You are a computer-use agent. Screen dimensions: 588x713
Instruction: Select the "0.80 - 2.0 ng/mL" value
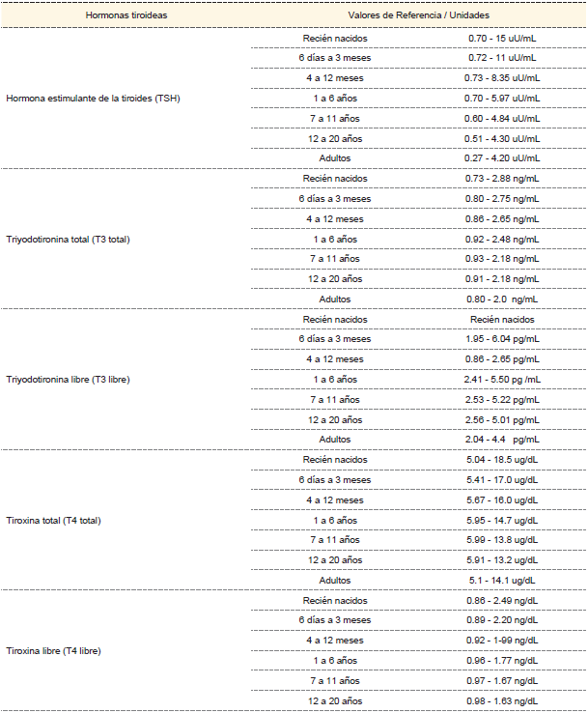[x=502, y=299]
